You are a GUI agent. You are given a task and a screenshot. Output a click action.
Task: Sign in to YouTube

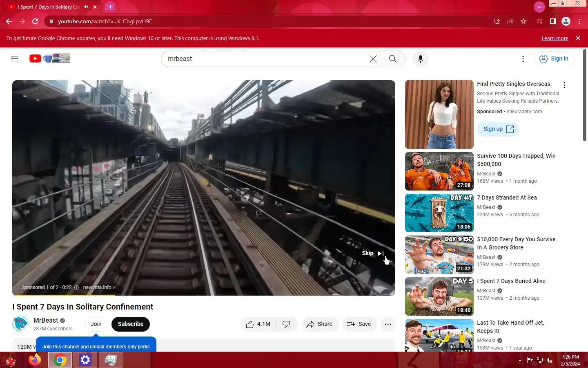(554, 59)
